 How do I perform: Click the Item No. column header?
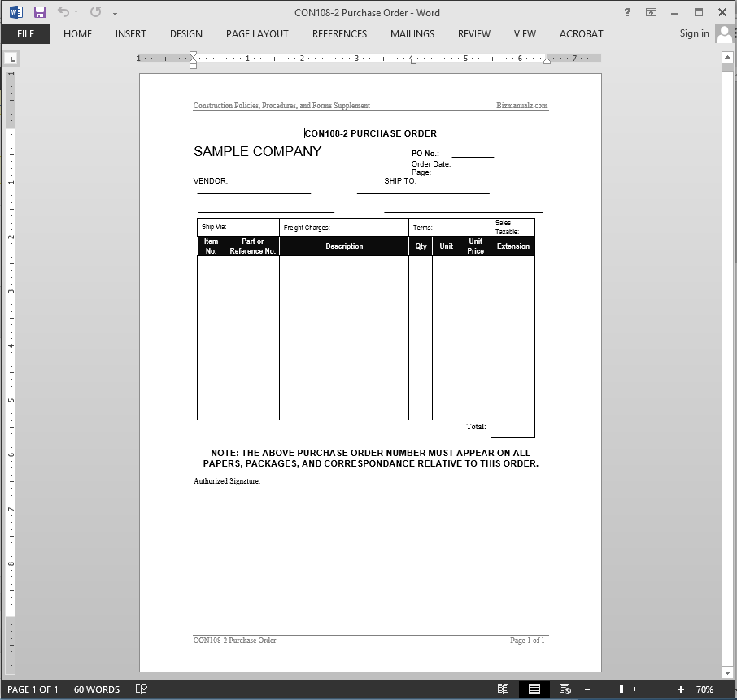(211, 246)
